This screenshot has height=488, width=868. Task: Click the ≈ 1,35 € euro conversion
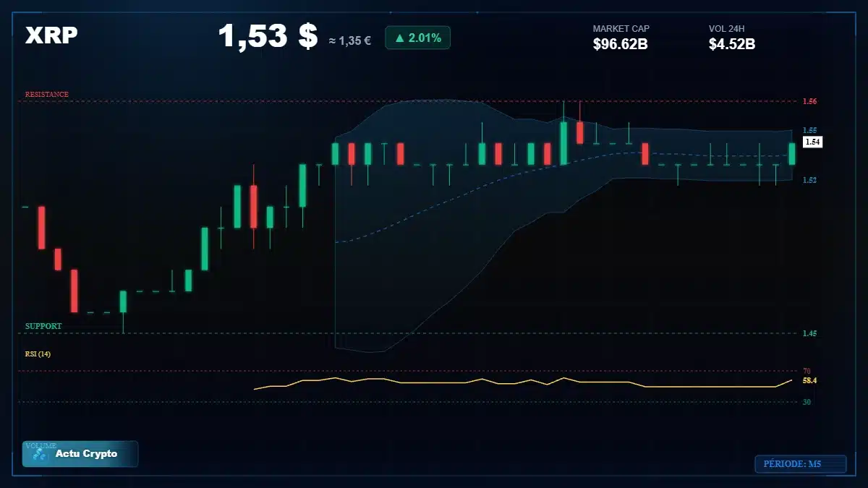[350, 40]
